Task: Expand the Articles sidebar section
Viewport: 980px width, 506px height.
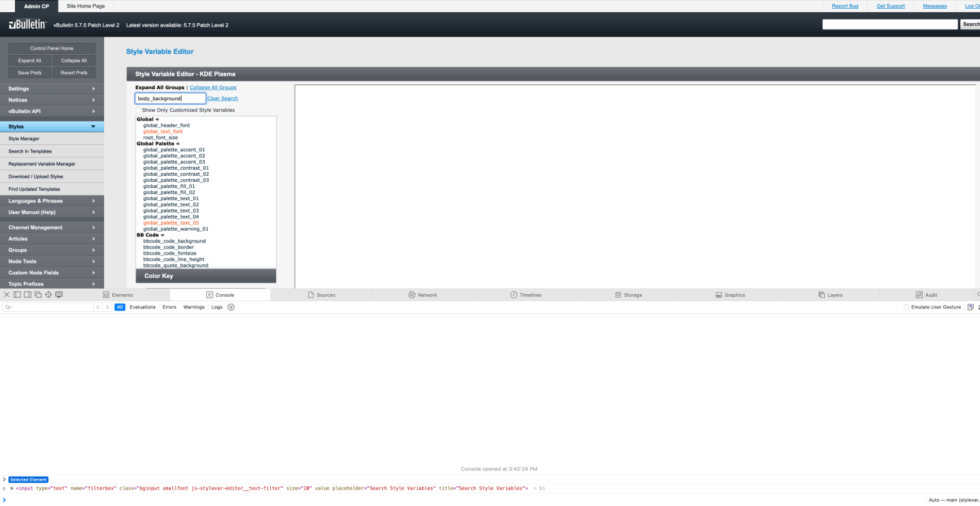Action: tap(52, 239)
